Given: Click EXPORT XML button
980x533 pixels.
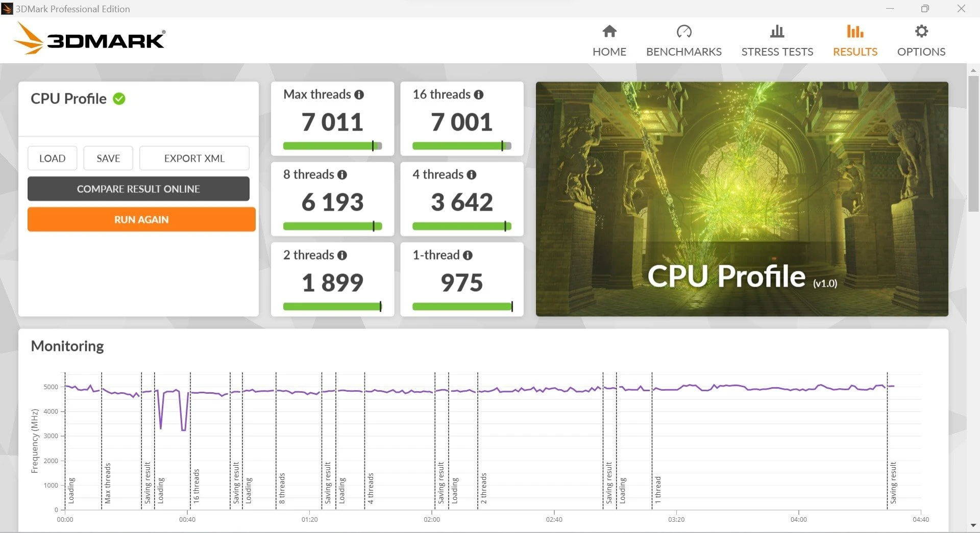Looking at the screenshot, I should pos(194,159).
